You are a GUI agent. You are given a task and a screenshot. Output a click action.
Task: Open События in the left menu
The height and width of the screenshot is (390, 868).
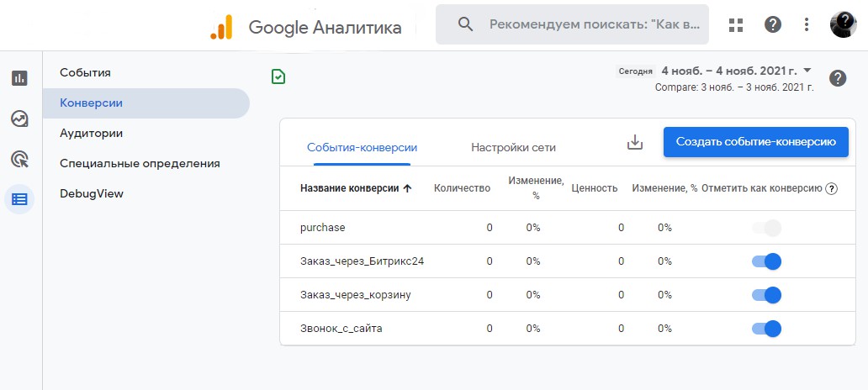click(85, 72)
